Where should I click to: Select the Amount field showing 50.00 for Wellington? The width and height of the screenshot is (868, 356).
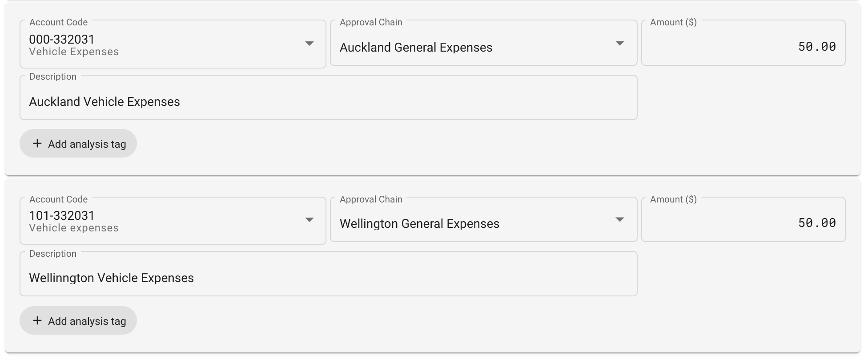(743, 220)
